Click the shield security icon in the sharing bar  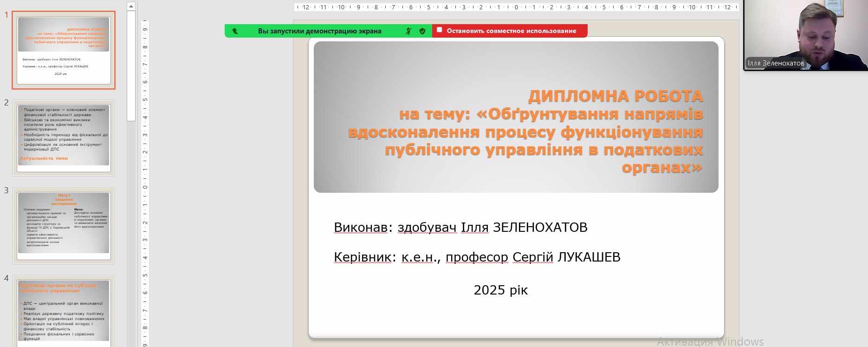tap(422, 31)
